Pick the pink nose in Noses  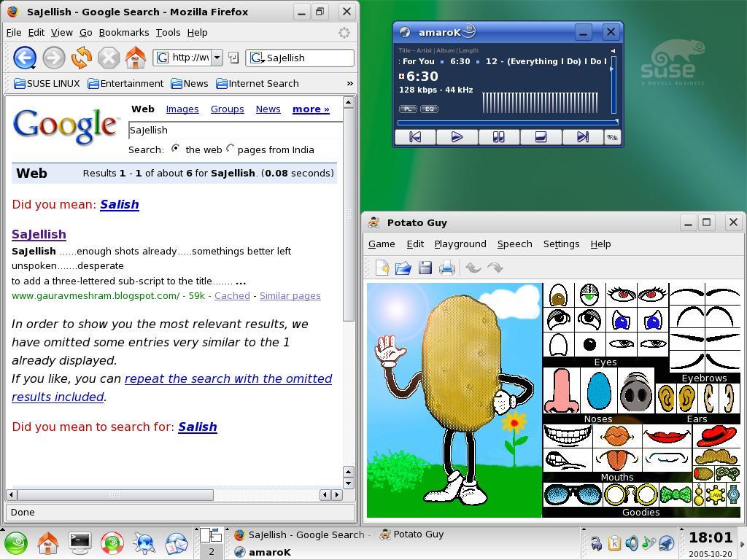(x=562, y=392)
